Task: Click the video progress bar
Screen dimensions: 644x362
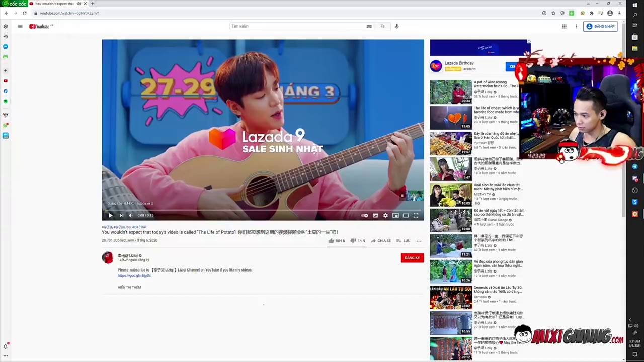Action: [263, 209]
